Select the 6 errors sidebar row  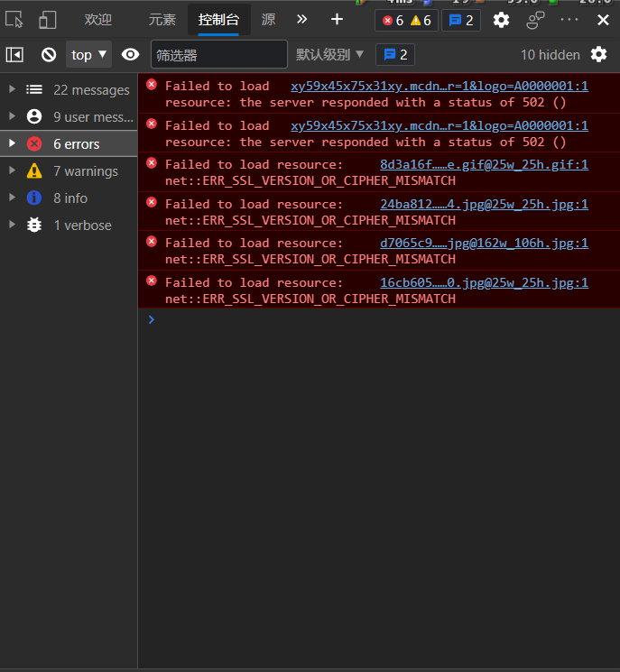point(69,143)
